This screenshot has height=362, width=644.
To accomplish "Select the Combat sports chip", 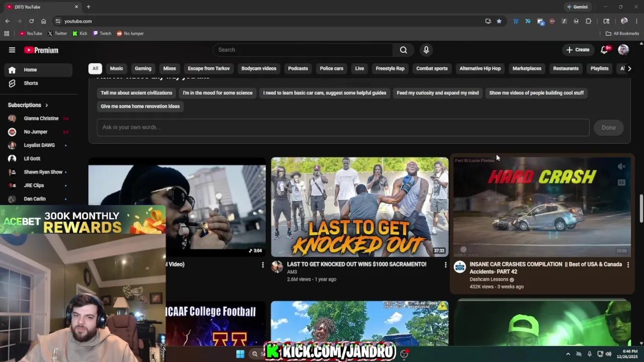I will point(432,68).
